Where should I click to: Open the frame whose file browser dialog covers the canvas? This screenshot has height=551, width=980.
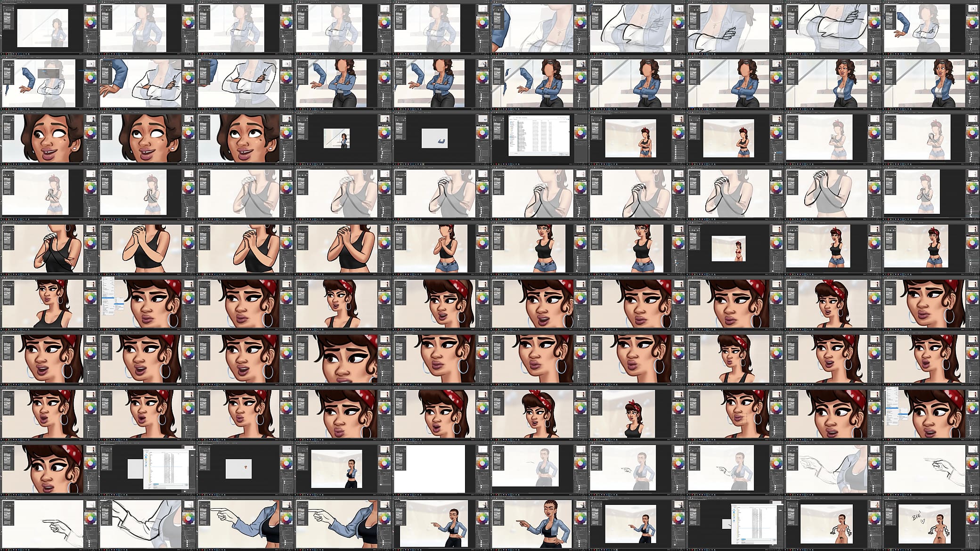coord(539,138)
